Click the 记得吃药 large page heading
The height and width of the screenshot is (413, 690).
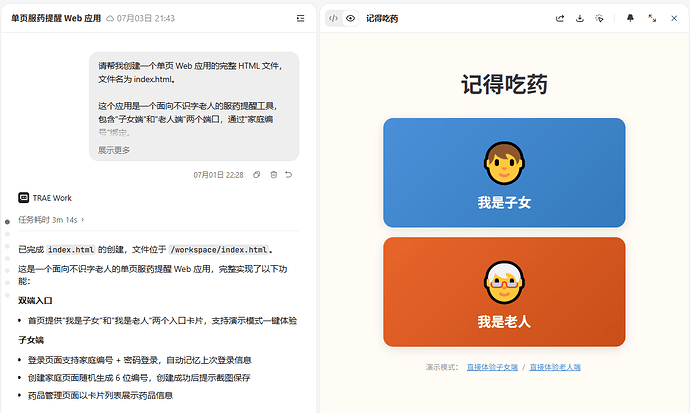point(504,84)
